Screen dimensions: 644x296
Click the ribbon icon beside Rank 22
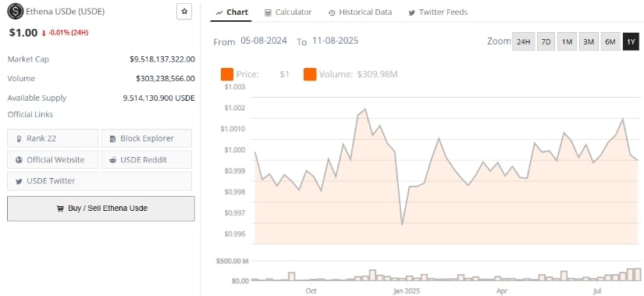coord(19,139)
